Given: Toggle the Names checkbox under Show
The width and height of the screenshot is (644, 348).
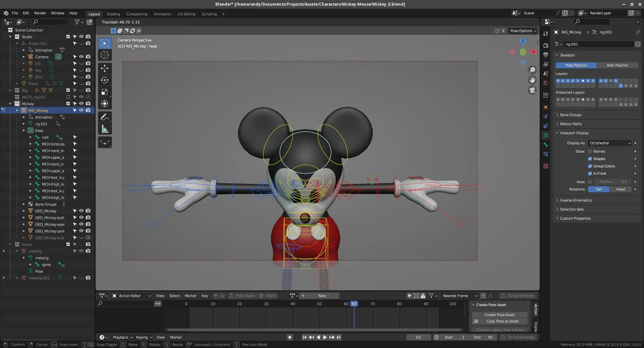Looking at the screenshot, I should pos(590,151).
